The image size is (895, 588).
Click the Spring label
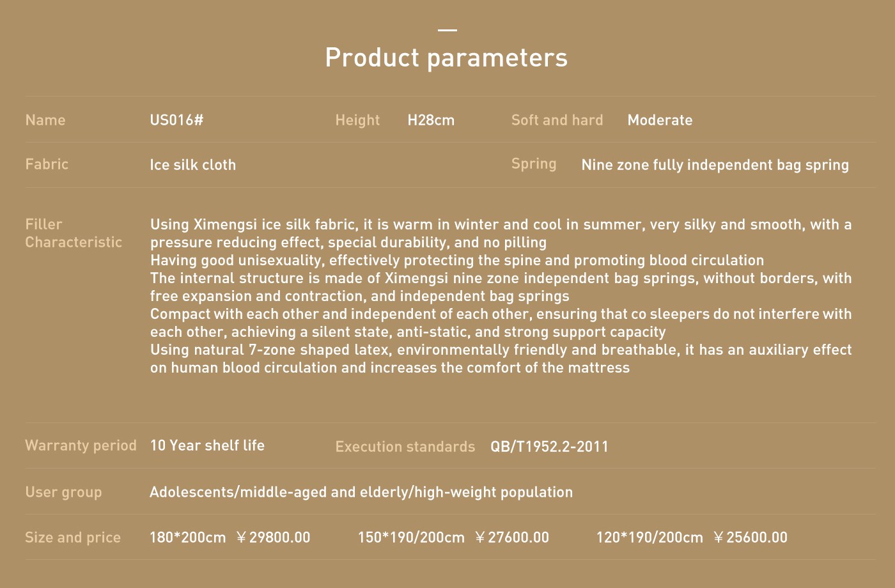[x=534, y=164]
